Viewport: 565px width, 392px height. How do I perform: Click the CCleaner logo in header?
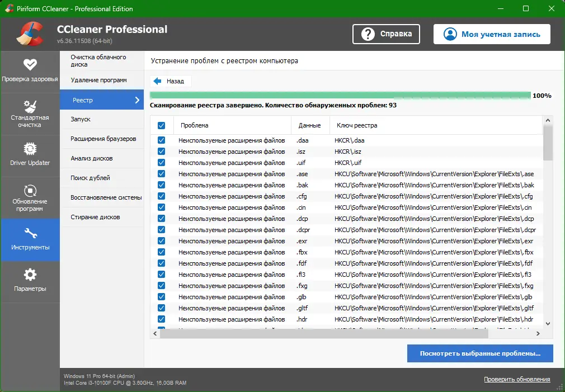tap(30, 34)
